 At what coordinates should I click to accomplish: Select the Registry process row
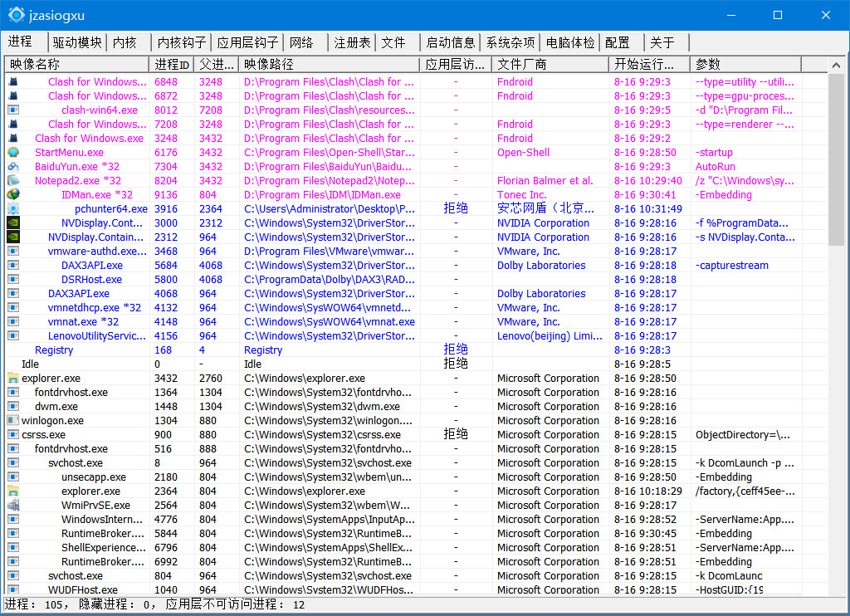click(x=417, y=350)
